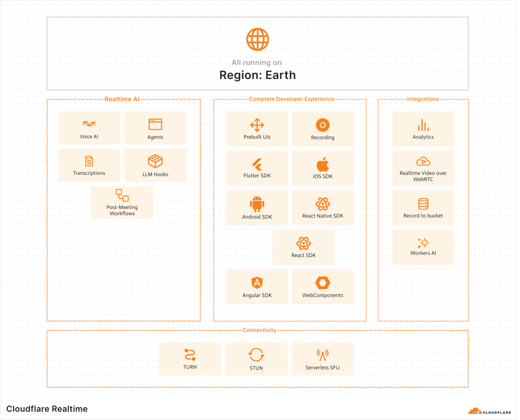520x420 pixels.
Task: Select the Serverless SFU antenna icon
Action: (x=323, y=353)
